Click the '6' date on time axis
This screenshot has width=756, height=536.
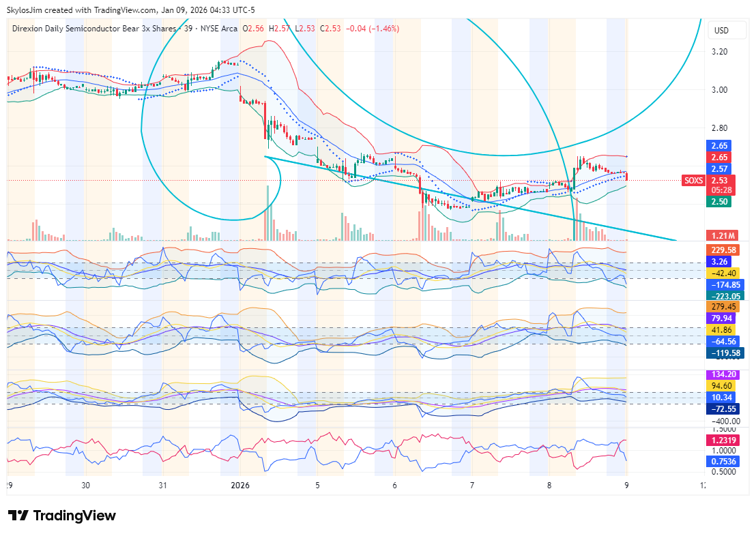coord(394,486)
